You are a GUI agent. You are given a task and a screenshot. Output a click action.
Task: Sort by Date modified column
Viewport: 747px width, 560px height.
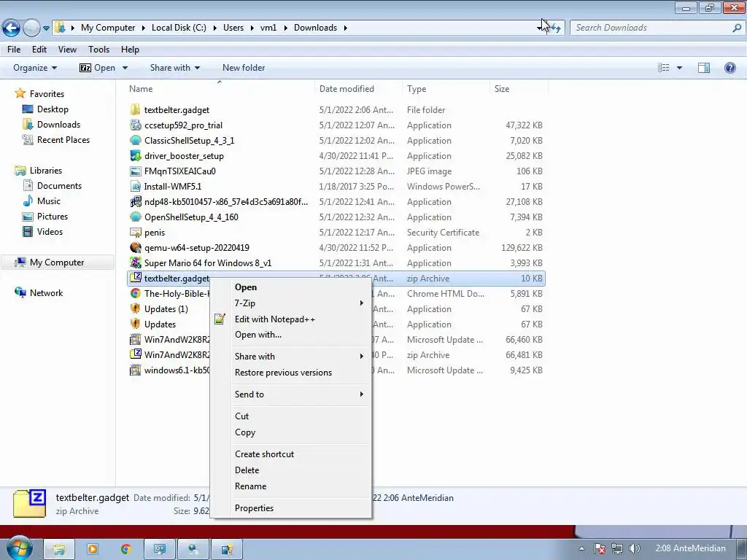click(347, 88)
